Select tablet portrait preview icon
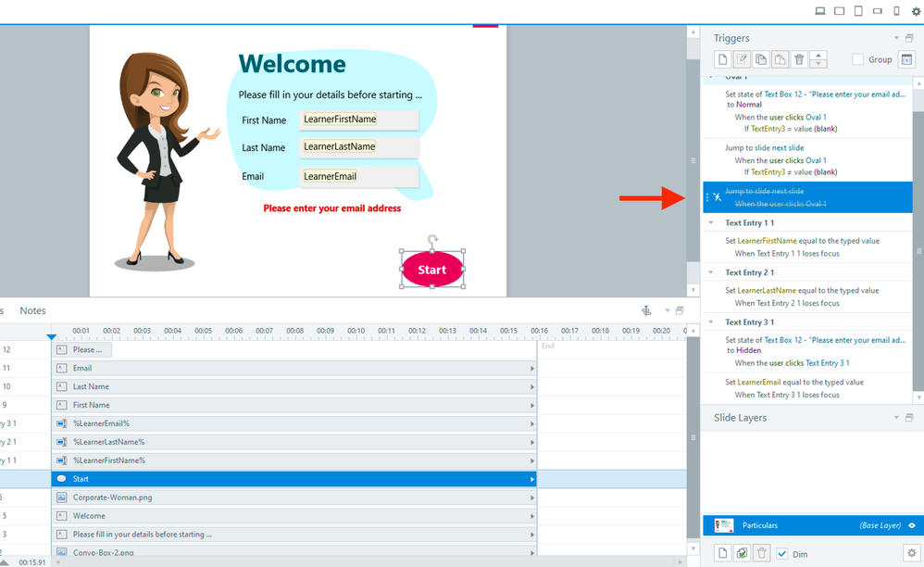The width and height of the screenshot is (924, 567). (x=858, y=10)
